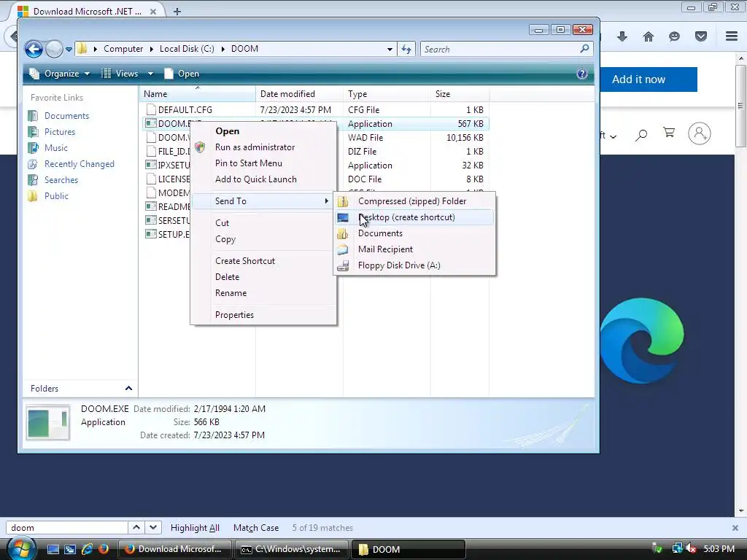Choose Add to Quick Launch
747x560 pixels.
tap(263, 179)
